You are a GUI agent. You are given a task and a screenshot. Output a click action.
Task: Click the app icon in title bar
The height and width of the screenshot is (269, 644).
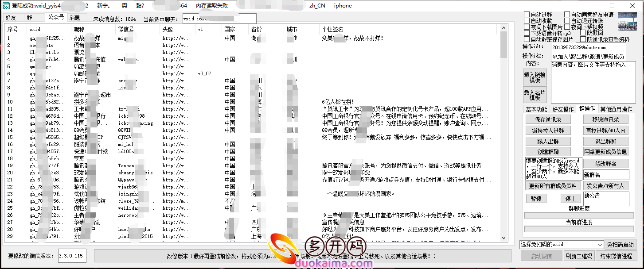pyautogui.click(x=5, y=5)
